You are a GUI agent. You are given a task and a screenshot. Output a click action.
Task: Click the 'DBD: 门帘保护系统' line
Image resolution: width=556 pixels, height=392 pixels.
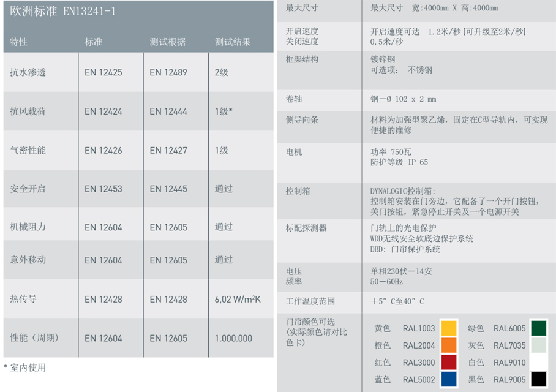click(x=405, y=249)
